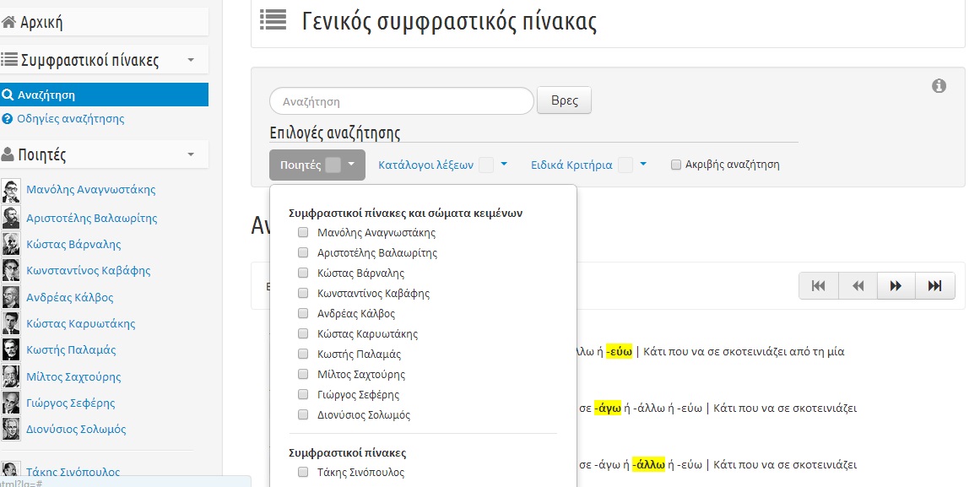Advance to the next results page arrow
This screenshot has width=980, height=487.
[x=896, y=286]
